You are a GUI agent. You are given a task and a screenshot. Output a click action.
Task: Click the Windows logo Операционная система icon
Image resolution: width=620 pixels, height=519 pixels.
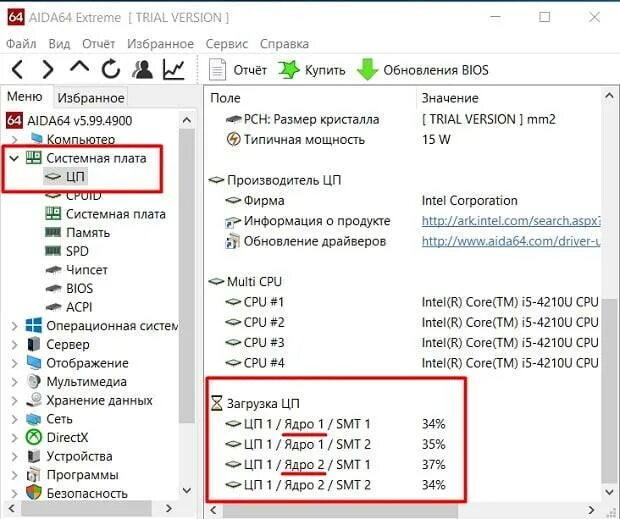pos(34,325)
